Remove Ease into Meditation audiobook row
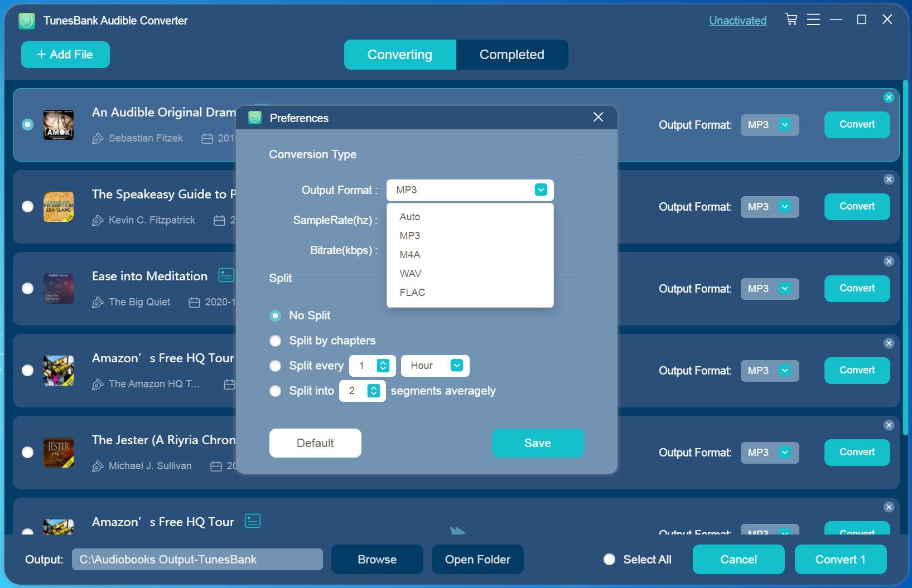The image size is (912, 588). [889, 261]
